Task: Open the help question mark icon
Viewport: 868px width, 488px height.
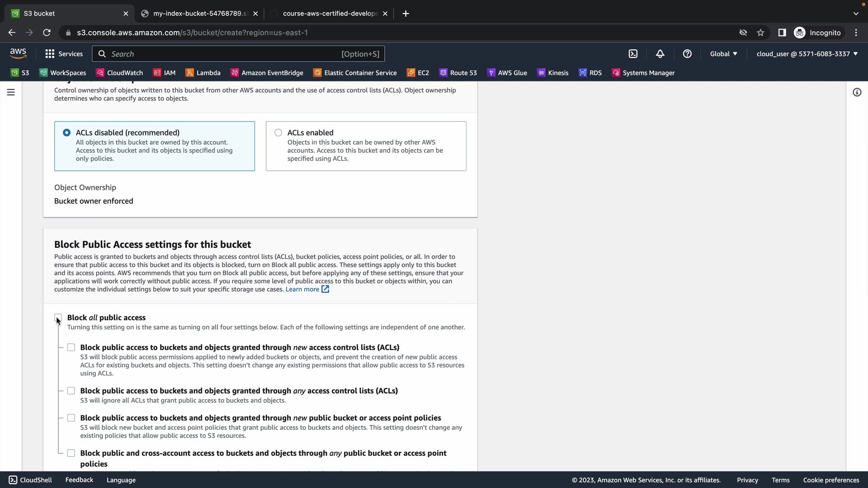Action: [687, 54]
